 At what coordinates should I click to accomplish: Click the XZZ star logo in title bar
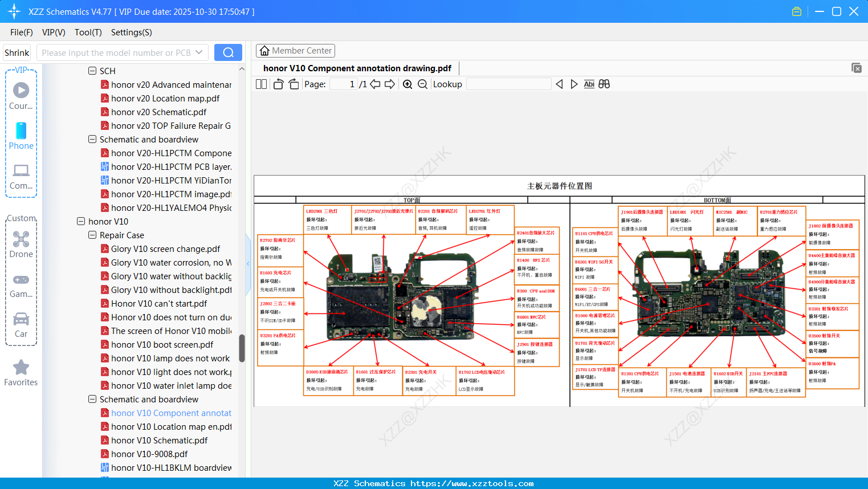tap(14, 11)
